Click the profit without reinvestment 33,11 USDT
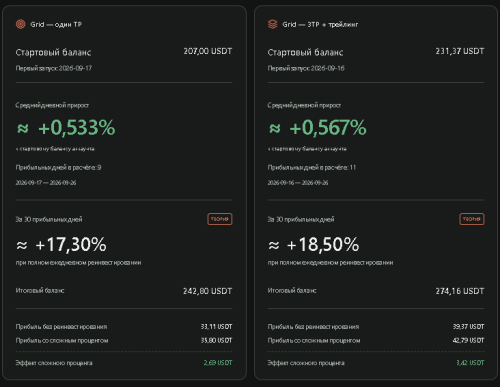 (x=216, y=327)
